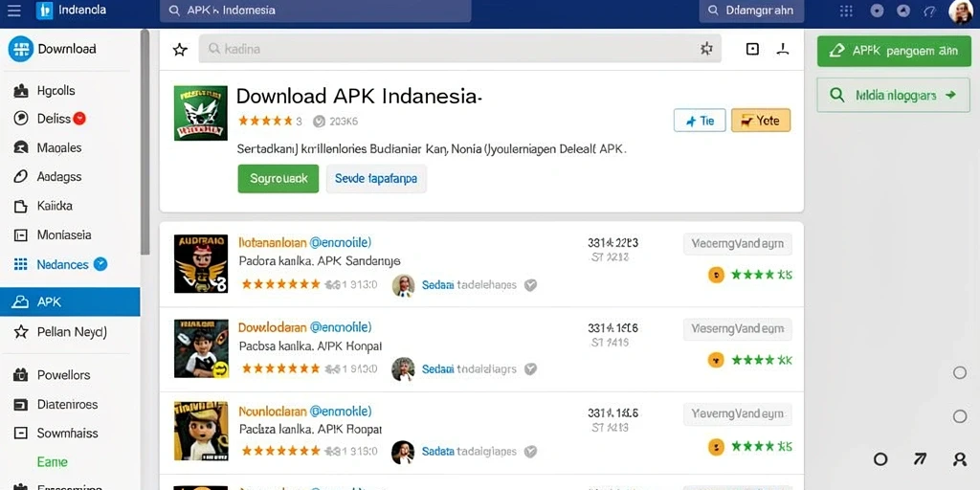Click verified badge after Sadata tadaigiages

(x=530, y=452)
